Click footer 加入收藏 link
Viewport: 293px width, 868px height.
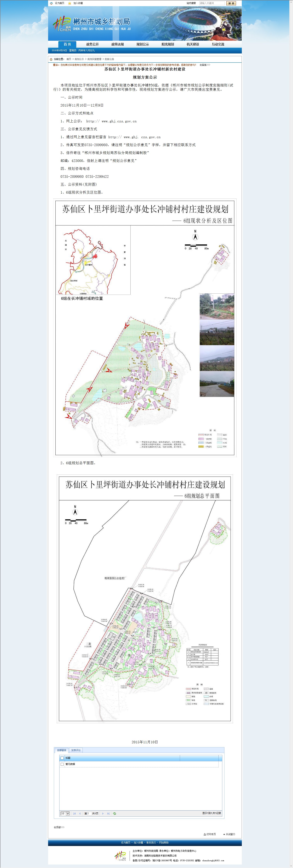(x=138, y=842)
